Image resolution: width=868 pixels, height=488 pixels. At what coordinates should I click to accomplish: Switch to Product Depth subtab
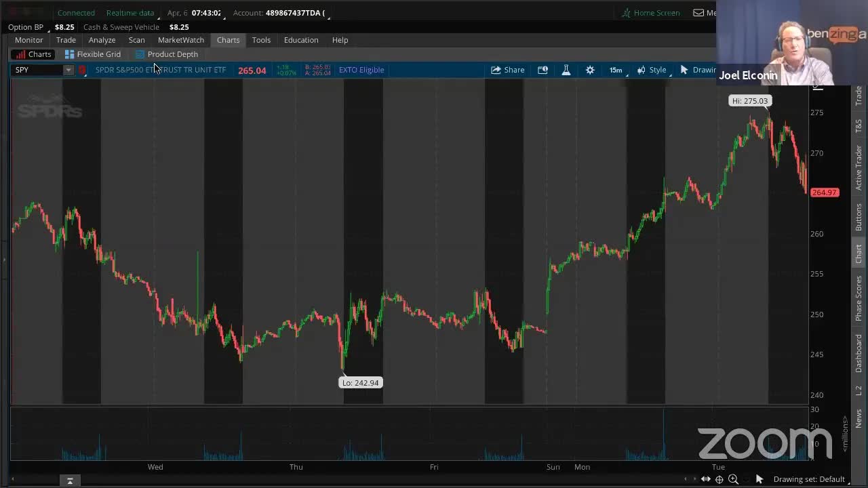(x=166, y=54)
